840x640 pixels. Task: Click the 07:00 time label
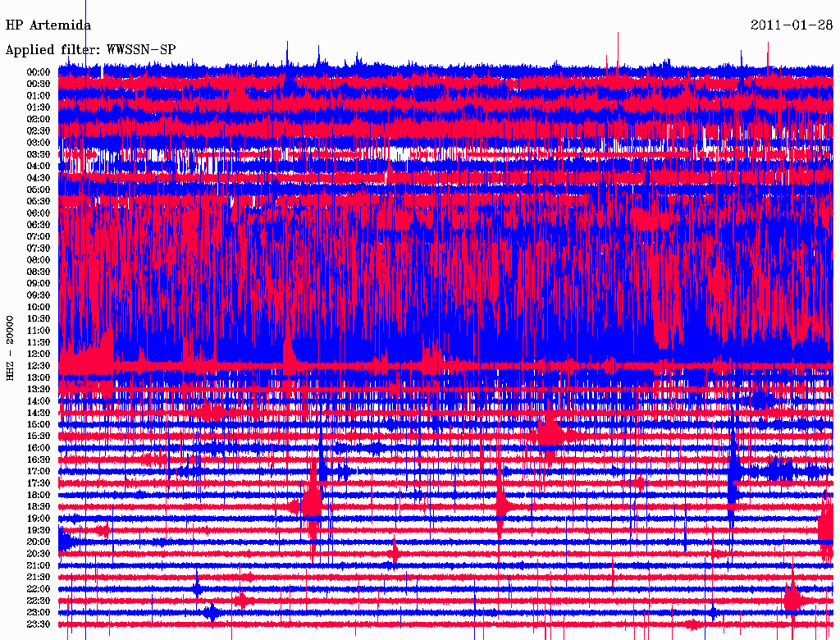pyautogui.click(x=39, y=236)
